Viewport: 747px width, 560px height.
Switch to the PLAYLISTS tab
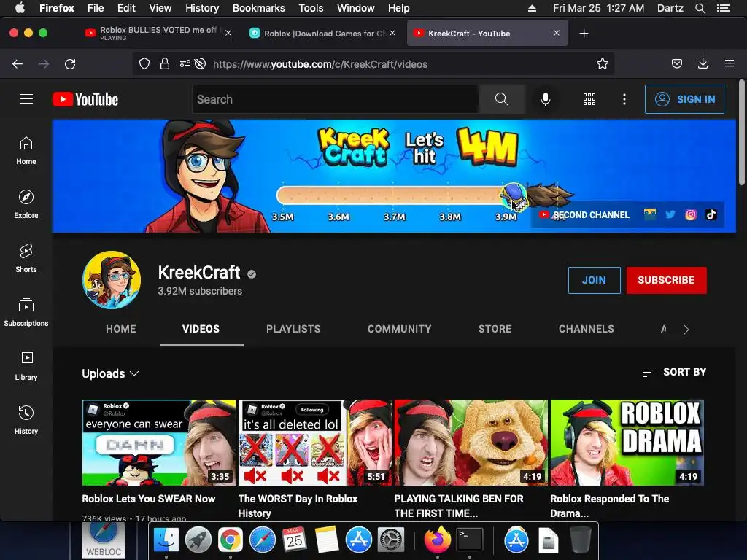pos(293,329)
